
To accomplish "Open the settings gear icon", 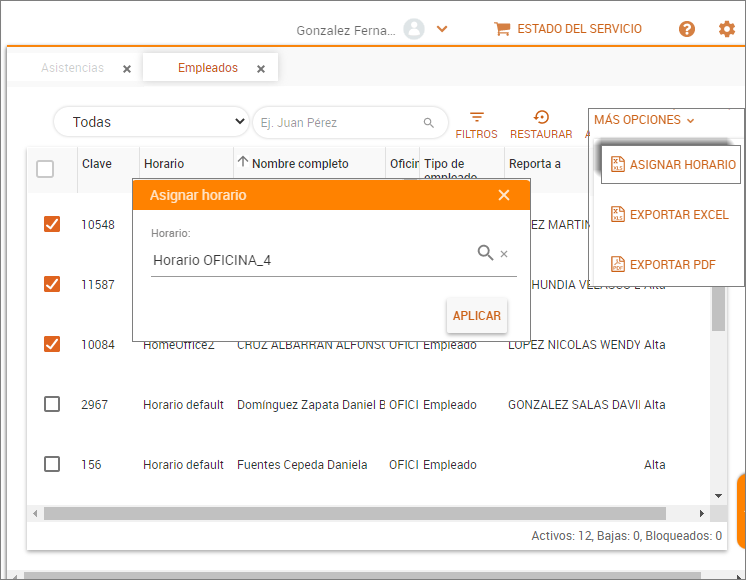I will (x=727, y=29).
